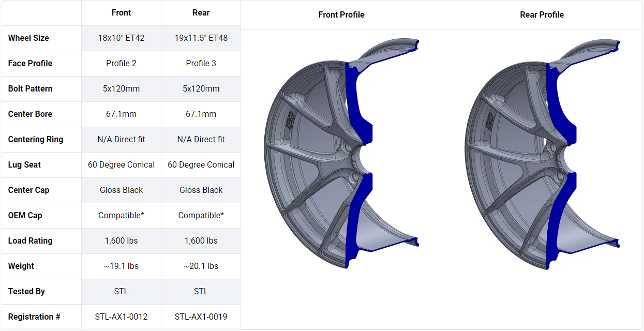The image size is (644, 331).
Task: Select the ~20.1 lbs weight value
Action: pos(201,266)
